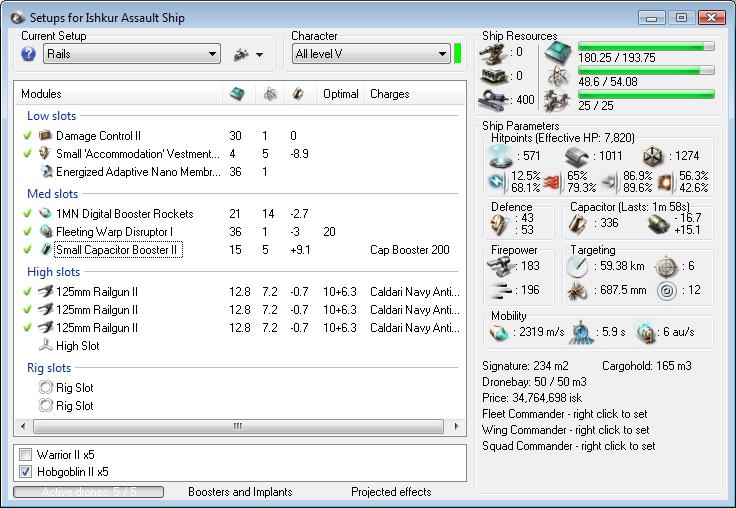Click the Fleeting Warp Disruptor I icon
This screenshot has width=736, height=508.
[44, 232]
